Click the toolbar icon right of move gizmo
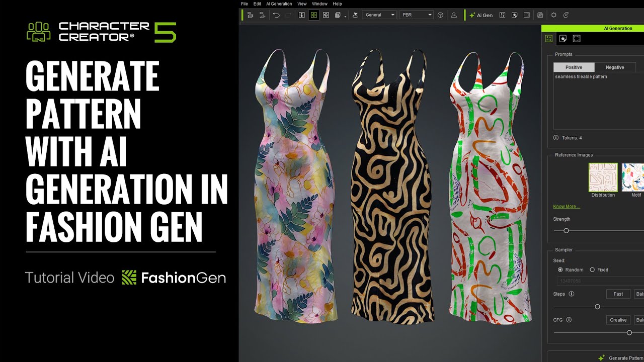 pos(326,15)
